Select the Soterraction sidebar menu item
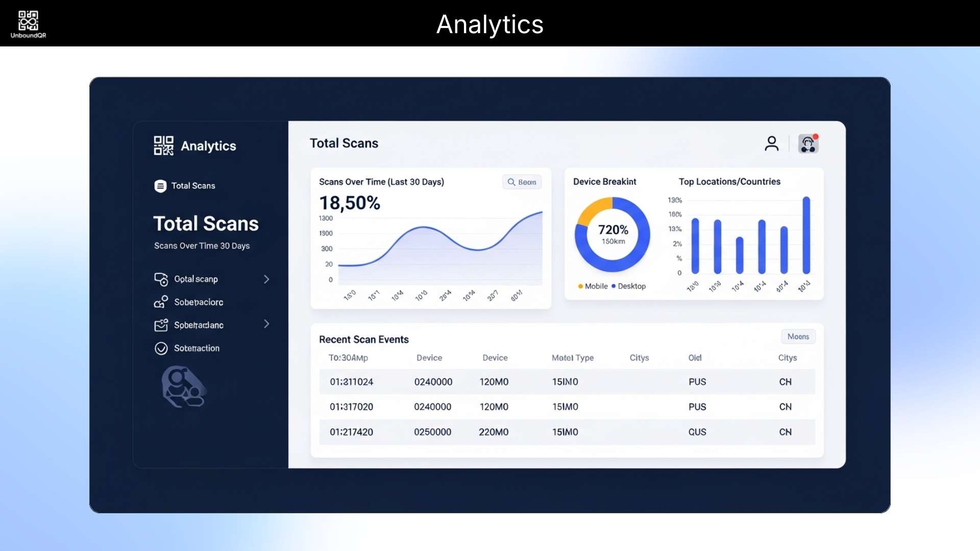Image resolution: width=980 pixels, height=551 pixels. [x=197, y=348]
